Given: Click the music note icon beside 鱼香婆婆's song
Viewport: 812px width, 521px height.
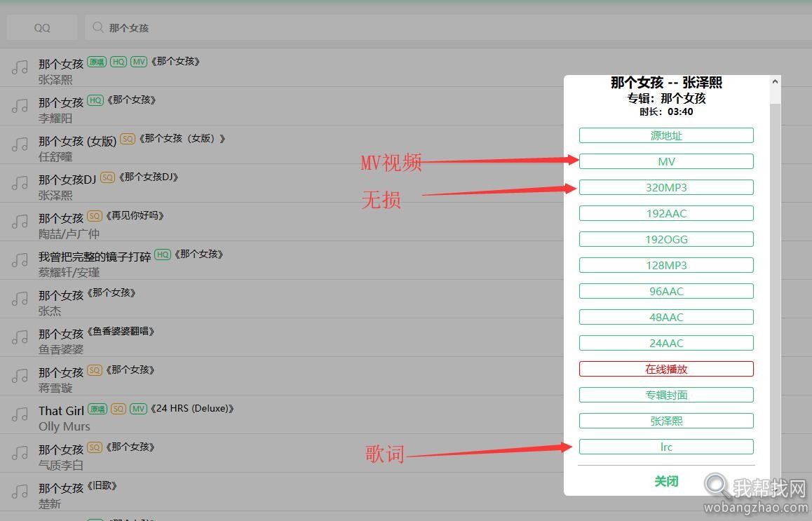Looking at the screenshot, I should [20, 337].
